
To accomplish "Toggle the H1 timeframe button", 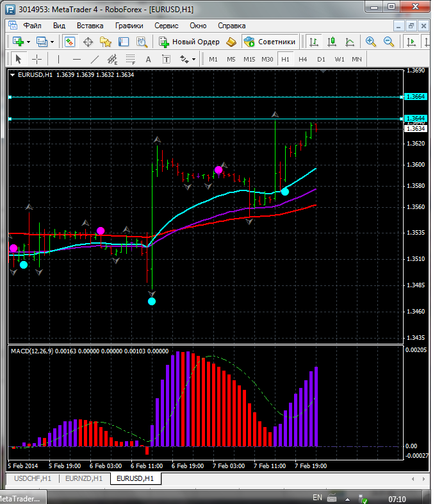I will pos(285,59).
